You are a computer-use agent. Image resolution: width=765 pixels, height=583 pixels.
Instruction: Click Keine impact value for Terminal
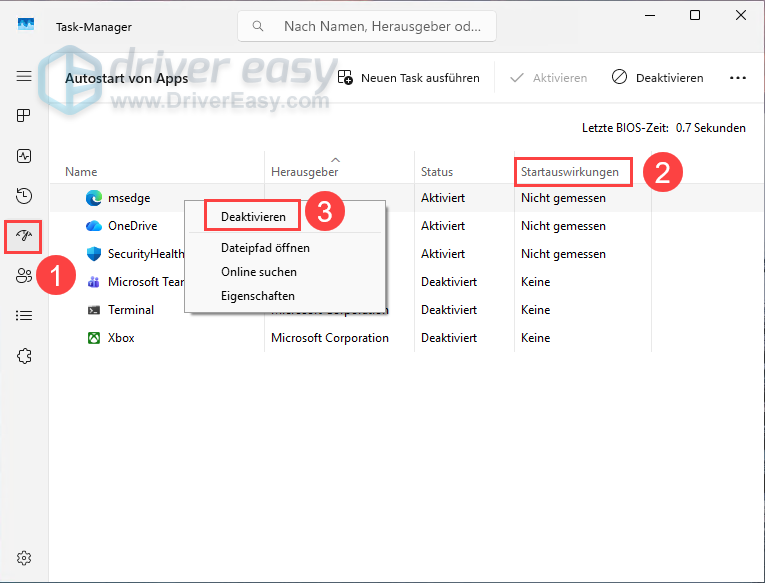coord(535,310)
